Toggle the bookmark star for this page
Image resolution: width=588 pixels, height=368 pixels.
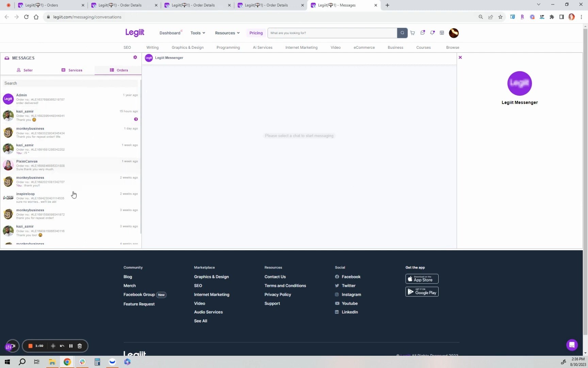(500, 17)
